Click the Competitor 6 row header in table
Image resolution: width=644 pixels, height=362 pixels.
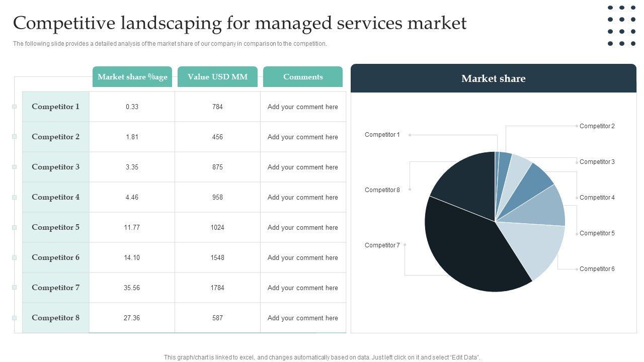pyautogui.click(x=55, y=257)
